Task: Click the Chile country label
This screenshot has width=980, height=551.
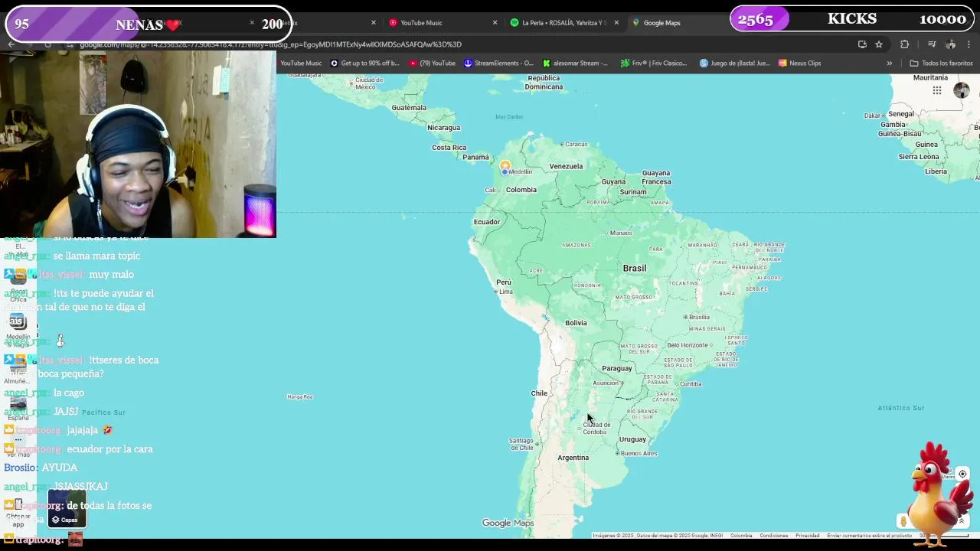Action: 539,393
